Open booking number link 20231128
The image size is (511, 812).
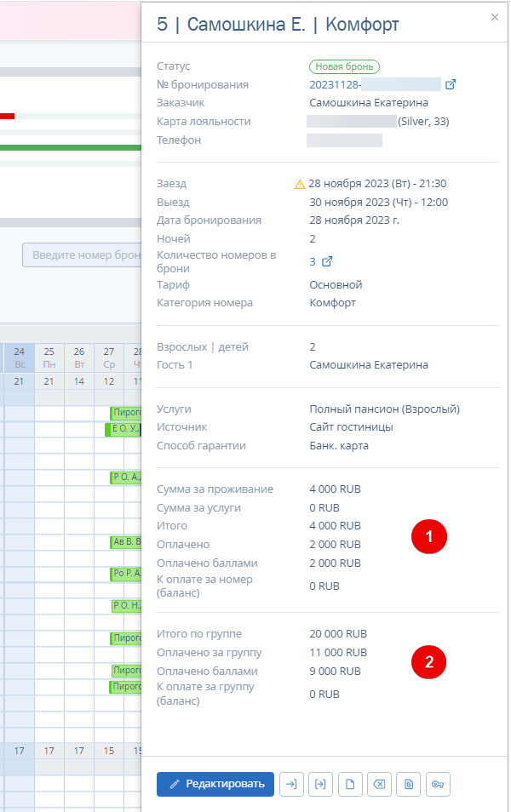[x=335, y=84]
